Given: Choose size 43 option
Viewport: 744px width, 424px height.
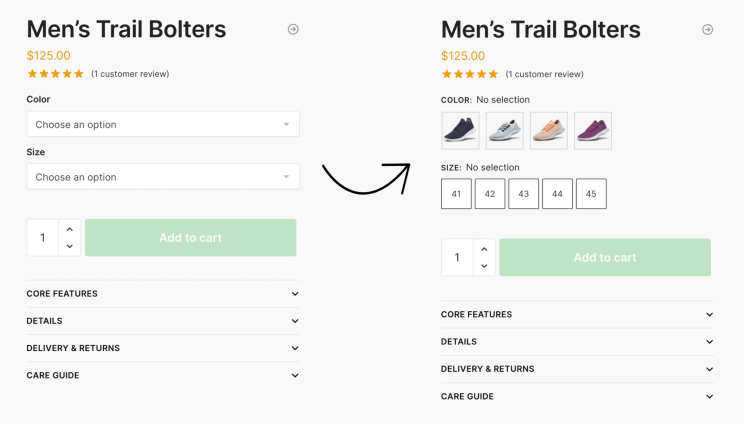Looking at the screenshot, I should 523,194.
